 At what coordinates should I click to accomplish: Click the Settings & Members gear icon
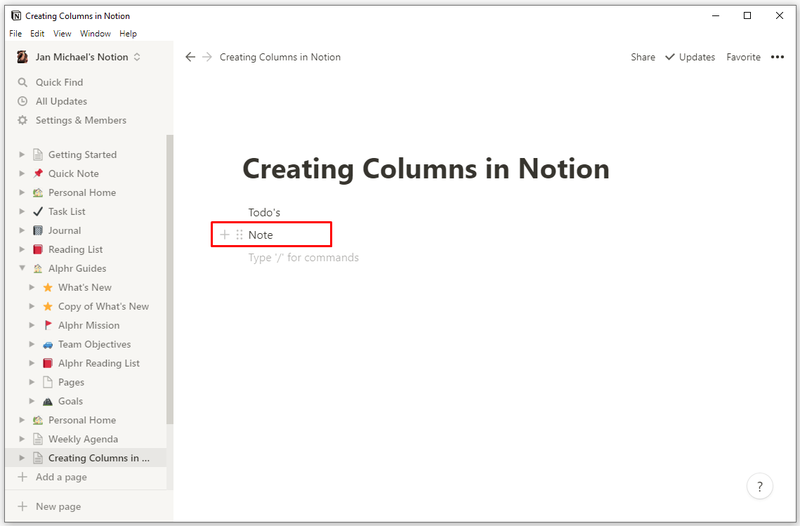coord(22,120)
